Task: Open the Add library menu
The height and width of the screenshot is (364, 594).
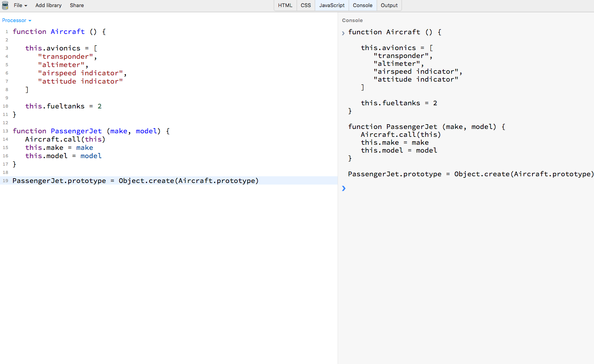Action: tap(49, 6)
